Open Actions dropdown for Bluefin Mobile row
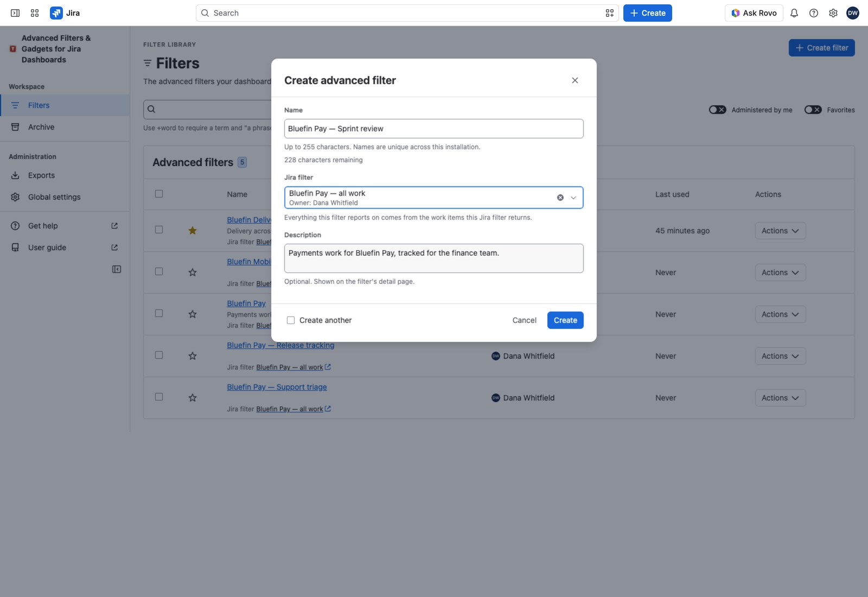This screenshot has height=597, width=868. tap(780, 272)
